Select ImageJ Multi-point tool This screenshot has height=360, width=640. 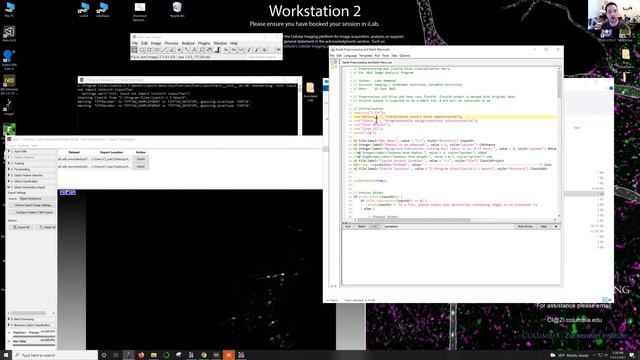point(179,50)
